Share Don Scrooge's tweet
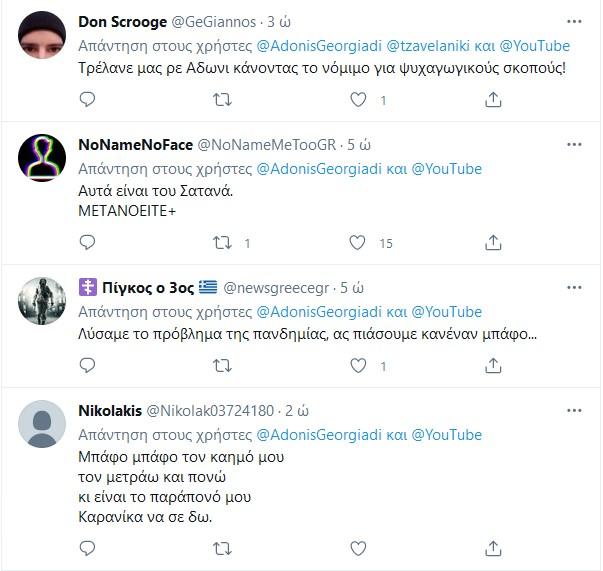This screenshot has width=603, height=571. coord(492,99)
